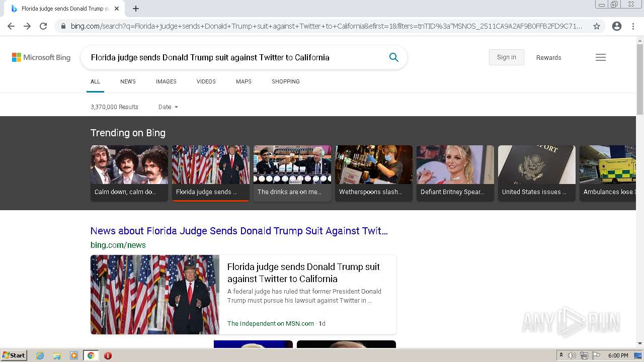This screenshot has height=362, width=644.
Task: Click the site lock icon in address bar
Action: (63, 26)
